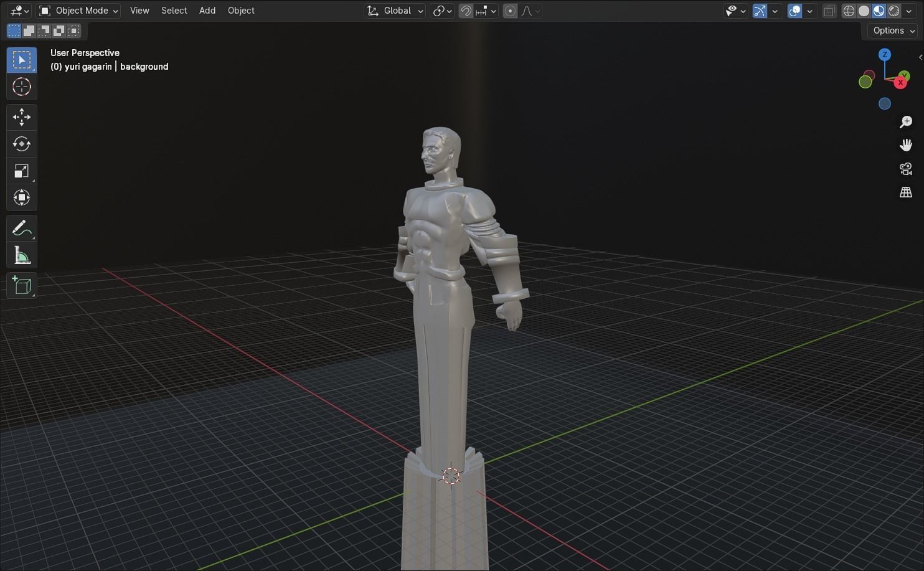The image size is (924, 571).
Task: Open the proportional editing falloff dropdown
Action: pyautogui.click(x=530, y=11)
